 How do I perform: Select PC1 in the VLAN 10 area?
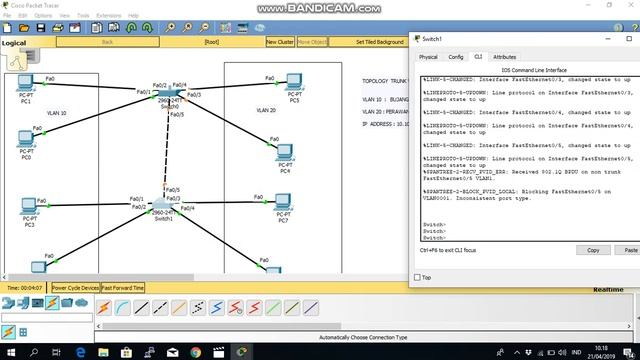[25, 83]
